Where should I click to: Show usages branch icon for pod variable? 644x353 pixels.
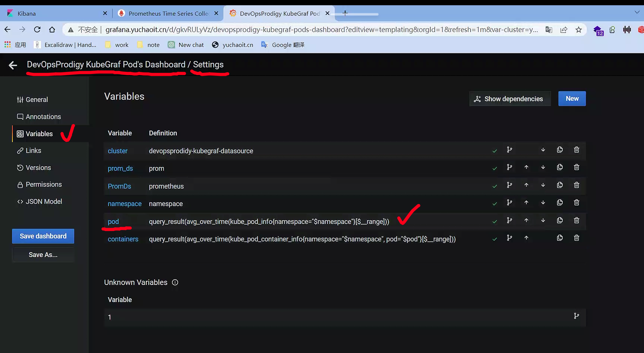click(x=509, y=220)
